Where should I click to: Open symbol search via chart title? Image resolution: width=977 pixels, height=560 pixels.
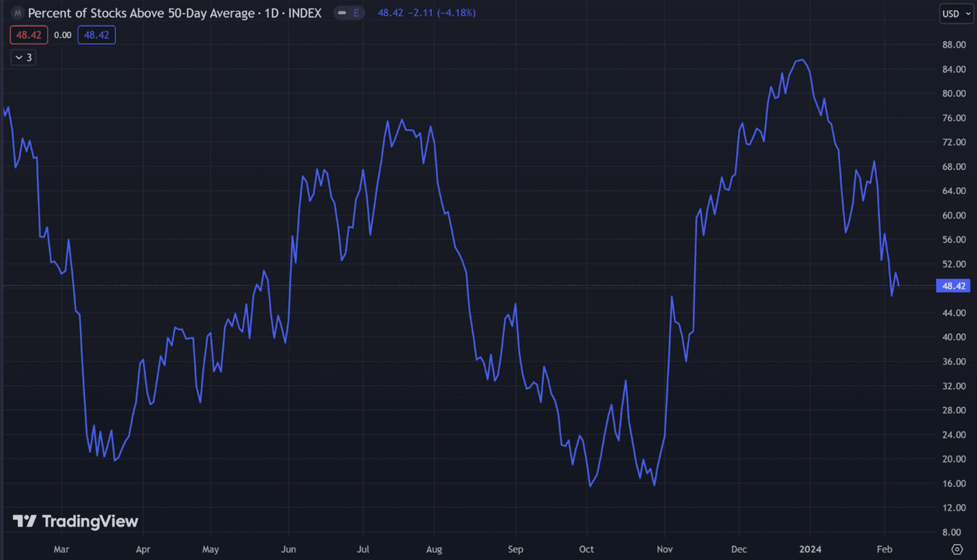coord(174,13)
